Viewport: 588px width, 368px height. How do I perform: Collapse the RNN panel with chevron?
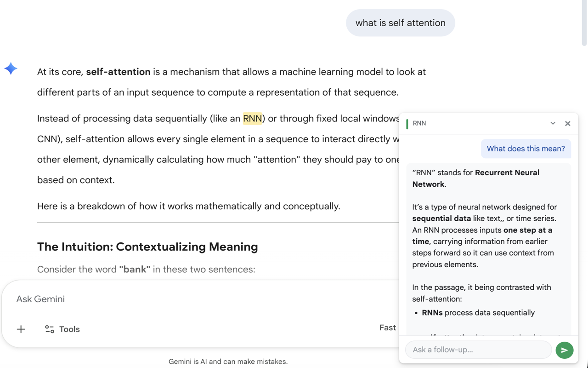553,123
